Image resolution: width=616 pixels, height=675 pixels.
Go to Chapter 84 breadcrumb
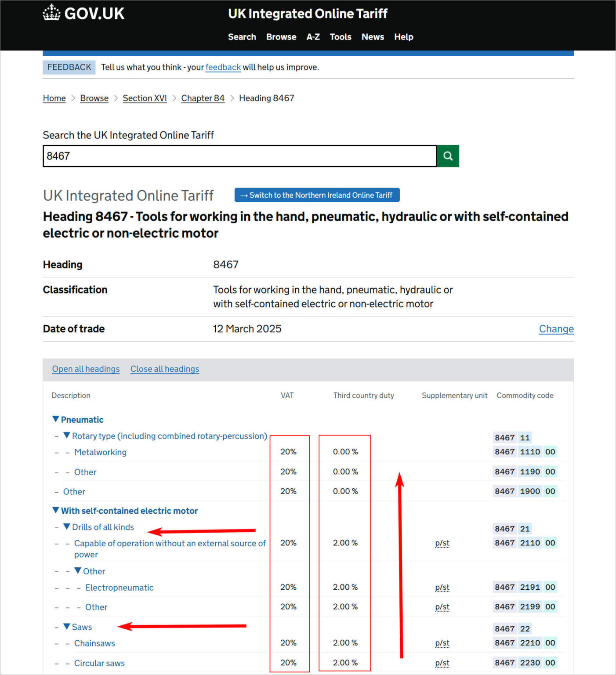click(203, 98)
